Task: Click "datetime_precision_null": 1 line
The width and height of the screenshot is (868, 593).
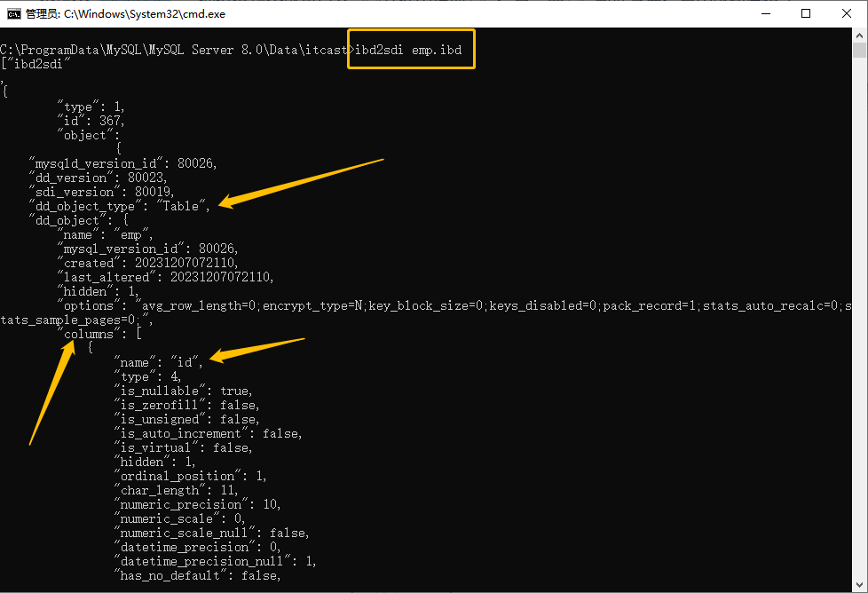Action: click(216, 561)
